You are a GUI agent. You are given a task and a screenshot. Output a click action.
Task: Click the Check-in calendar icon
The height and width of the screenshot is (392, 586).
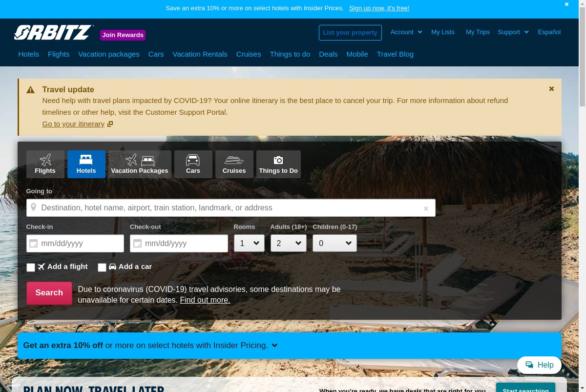coord(33,243)
